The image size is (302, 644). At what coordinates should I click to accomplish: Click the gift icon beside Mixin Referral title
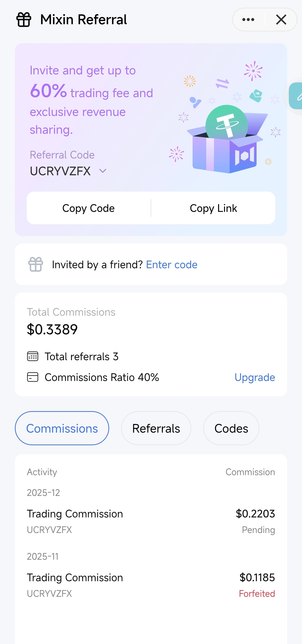click(24, 20)
